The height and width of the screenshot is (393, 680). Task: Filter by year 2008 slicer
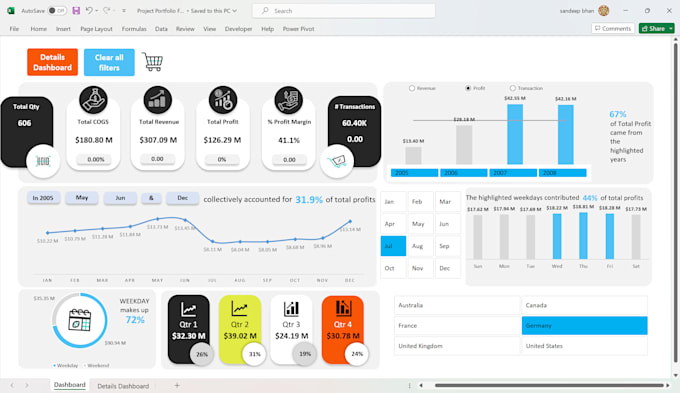pos(562,173)
